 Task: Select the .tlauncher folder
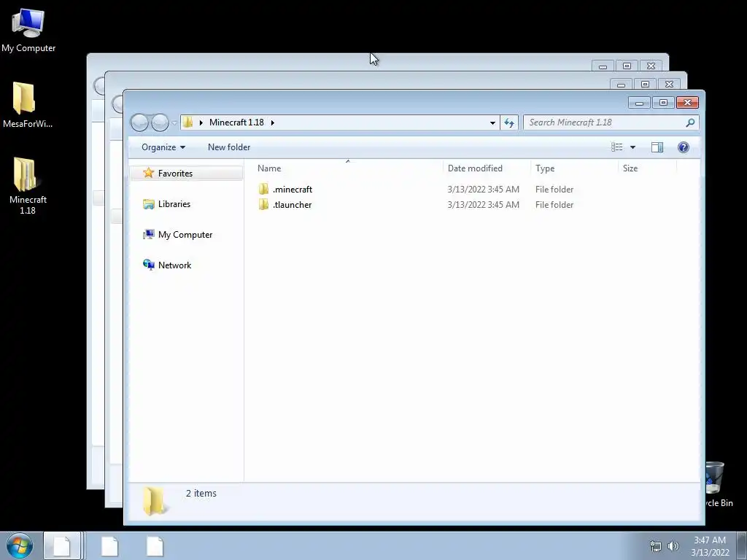(292, 205)
